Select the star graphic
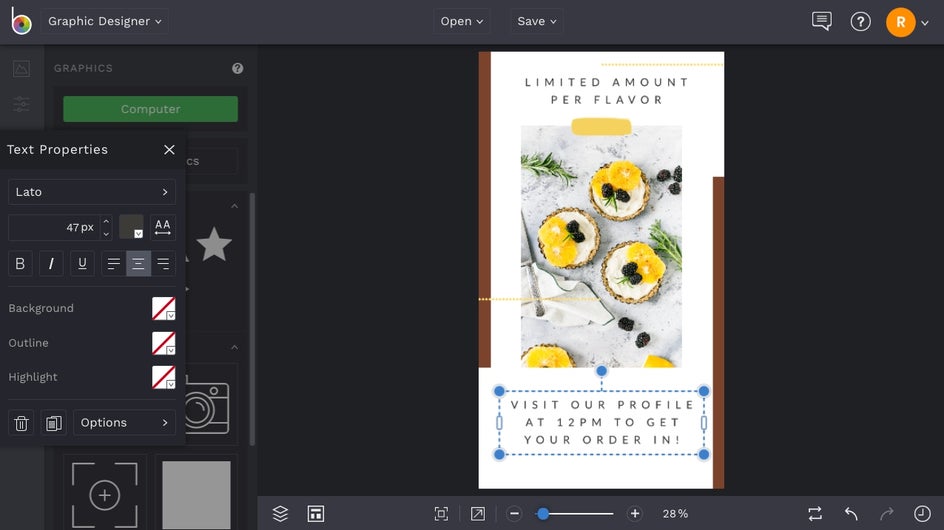Screen dimensions: 944x530 pos(214,244)
